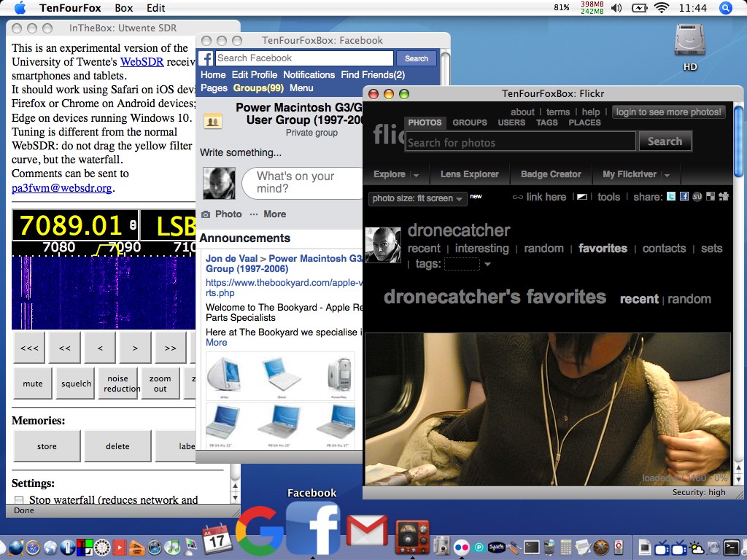Toggle the Stop waterfall checkbox
The width and height of the screenshot is (747, 560).
pyautogui.click(x=19, y=499)
